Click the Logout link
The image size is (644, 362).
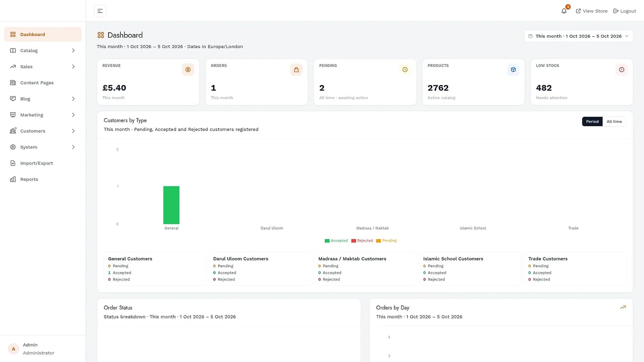[x=625, y=11]
